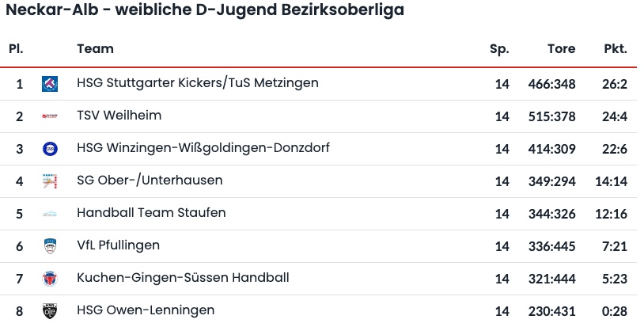Go to the Handball Team Staufen page

[x=151, y=212]
